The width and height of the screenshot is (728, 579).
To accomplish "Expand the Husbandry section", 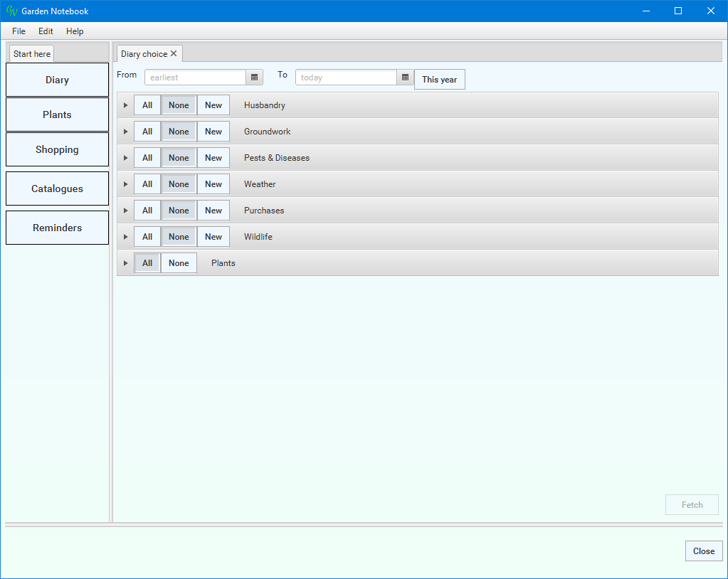I will 126,105.
